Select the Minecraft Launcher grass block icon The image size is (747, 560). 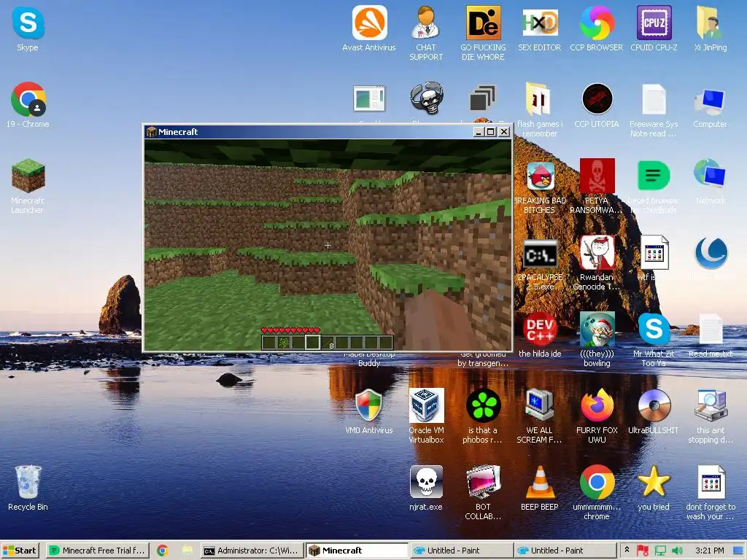point(28,176)
